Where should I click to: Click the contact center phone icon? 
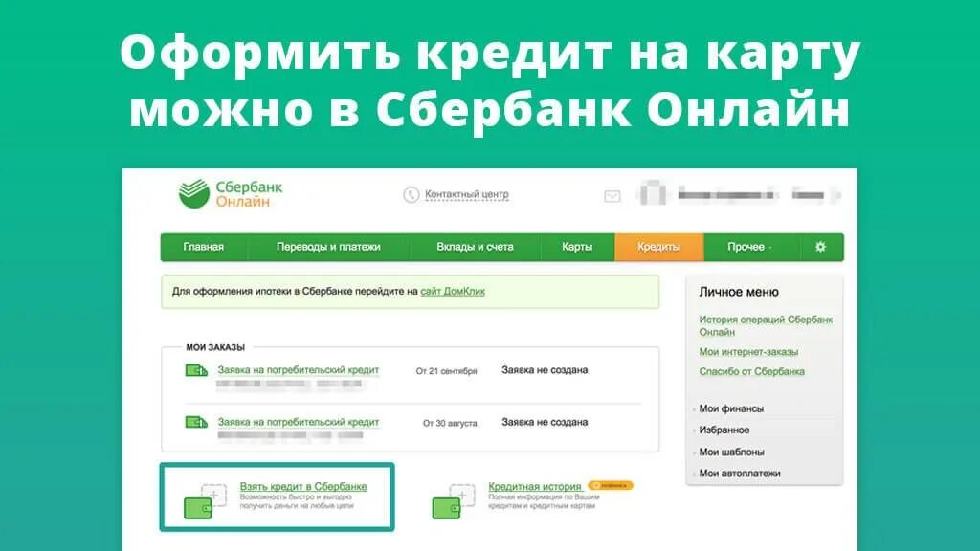click(x=411, y=195)
